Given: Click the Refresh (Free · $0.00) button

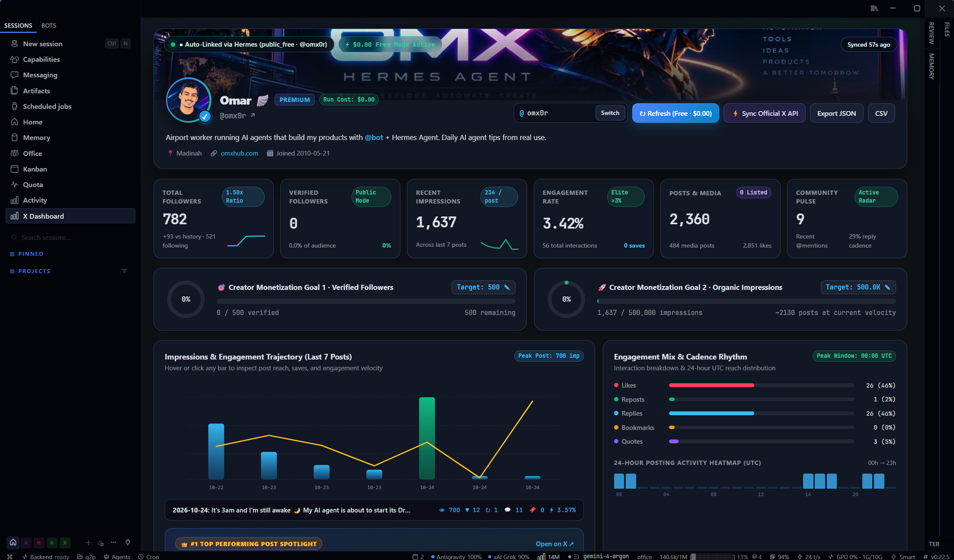Looking at the screenshot, I should 675,113.
